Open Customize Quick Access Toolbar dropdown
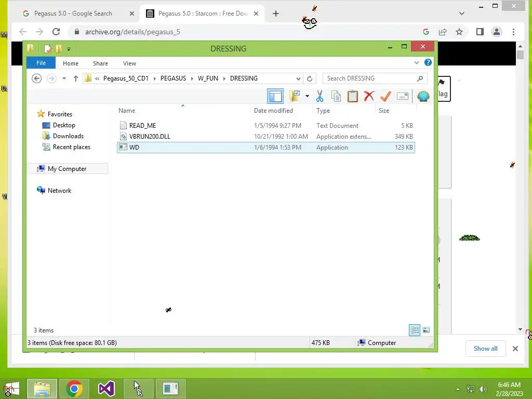The height and width of the screenshot is (399, 532). point(69,49)
